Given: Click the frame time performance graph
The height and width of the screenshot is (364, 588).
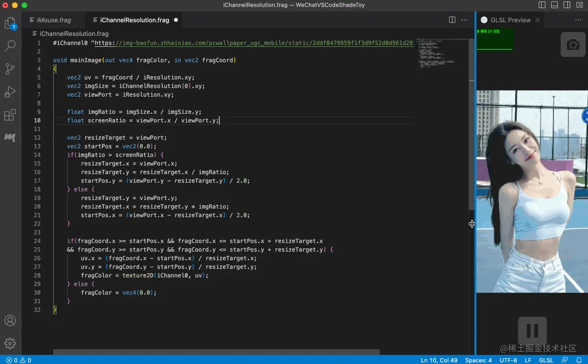Looking at the screenshot, I should coord(495,40).
